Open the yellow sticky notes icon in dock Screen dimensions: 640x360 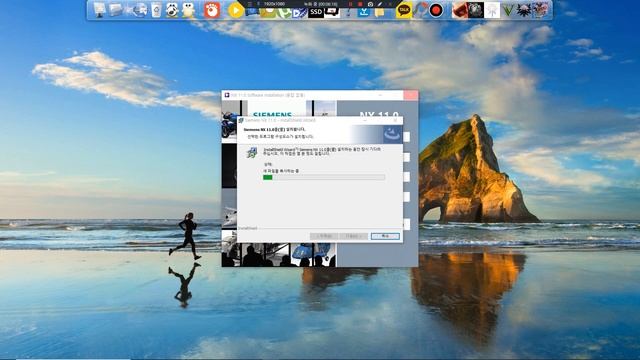point(379,12)
